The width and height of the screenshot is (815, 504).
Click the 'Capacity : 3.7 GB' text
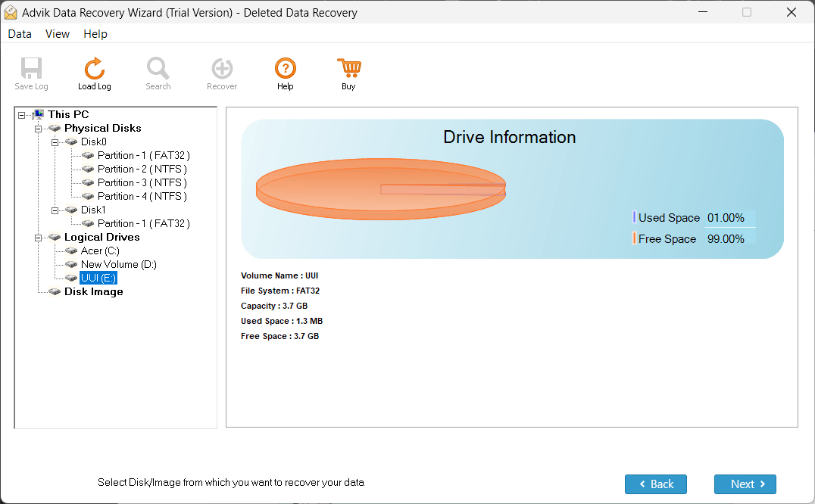click(x=274, y=306)
